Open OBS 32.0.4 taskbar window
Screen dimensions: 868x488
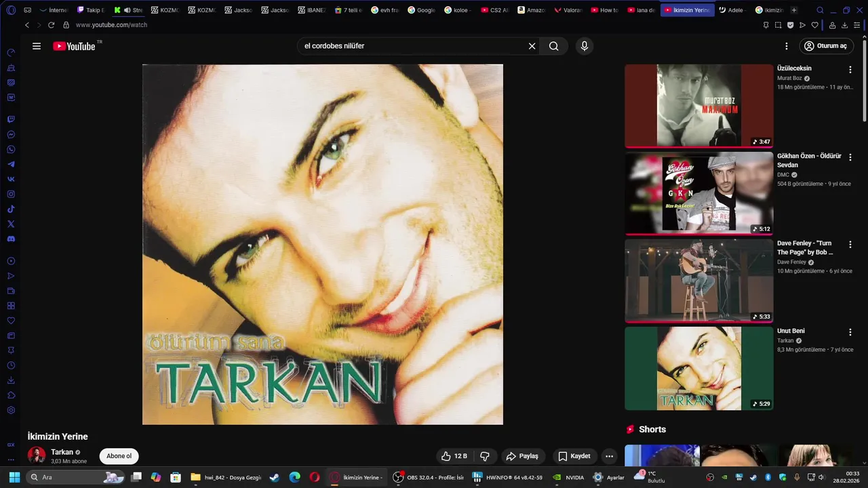pyautogui.click(x=428, y=477)
